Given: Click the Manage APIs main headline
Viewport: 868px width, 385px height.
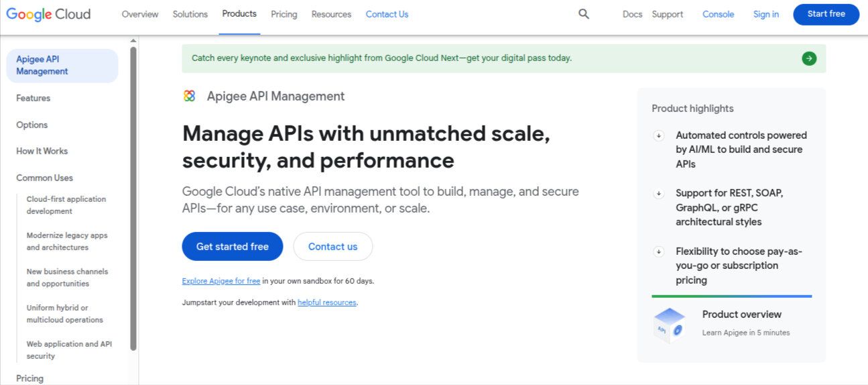Looking at the screenshot, I should [x=367, y=147].
